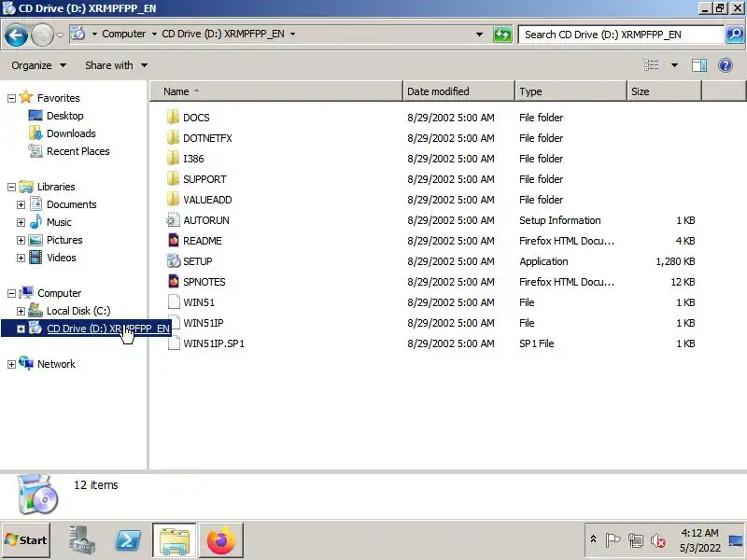Image resolution: width=747 pixels, height=560 pixels.
Task: Sort by the Size column header
Action: point(664,91)
